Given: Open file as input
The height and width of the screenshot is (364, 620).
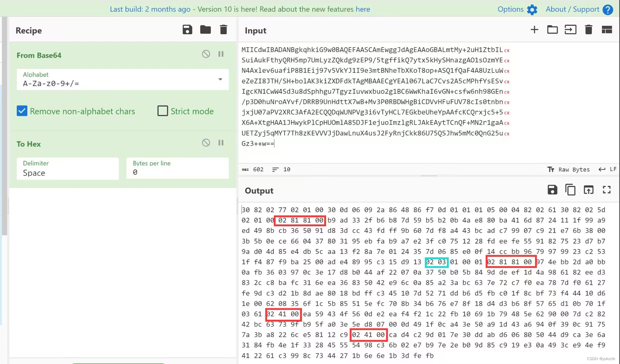Looking at the screenshot, I should tap(571, 30).
